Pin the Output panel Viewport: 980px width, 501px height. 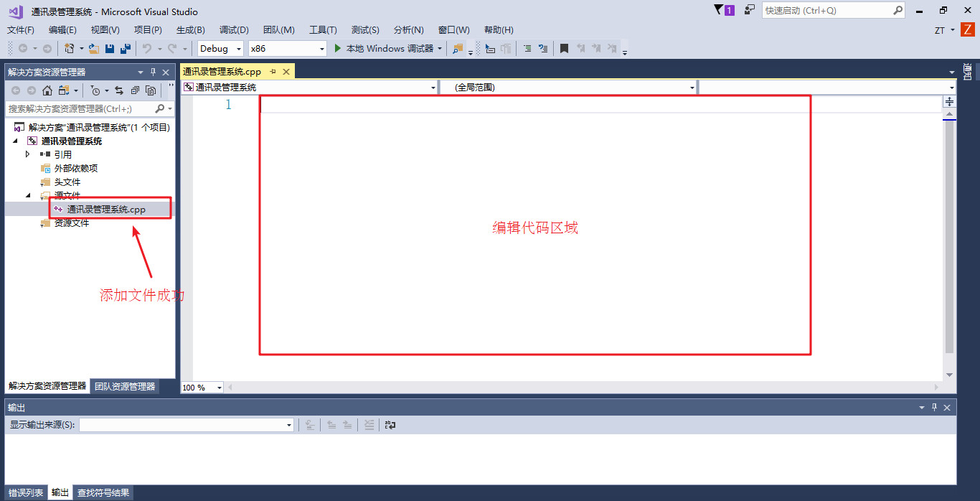(x=934, y=408)
